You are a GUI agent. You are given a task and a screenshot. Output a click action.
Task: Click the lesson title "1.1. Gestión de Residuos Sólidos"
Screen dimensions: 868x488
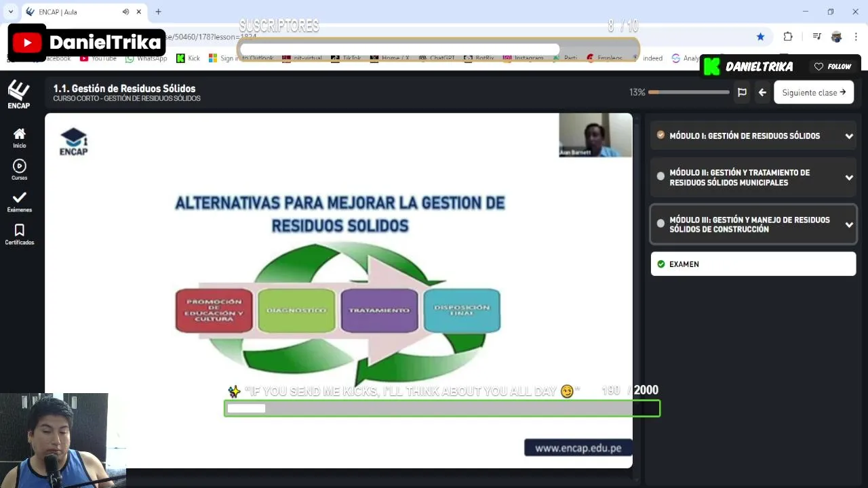(x=124, y=88)
